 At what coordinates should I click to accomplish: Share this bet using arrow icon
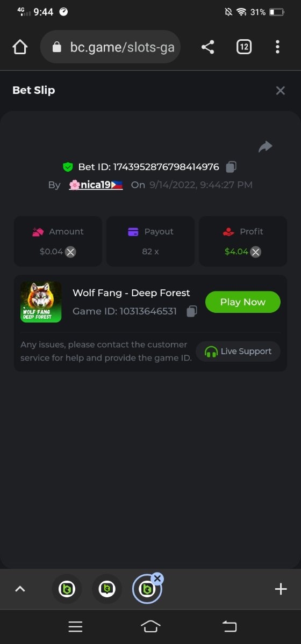click(x=266, y=147)
